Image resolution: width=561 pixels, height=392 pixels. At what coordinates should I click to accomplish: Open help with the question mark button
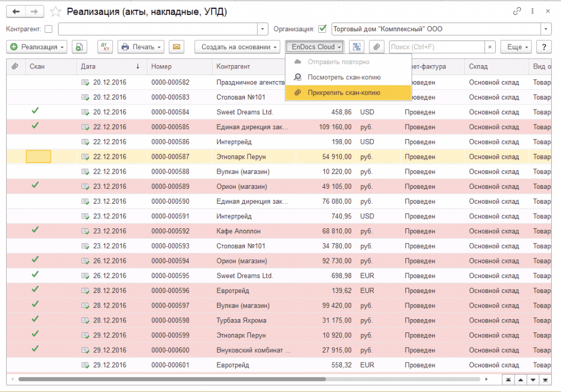click(544, 47)
